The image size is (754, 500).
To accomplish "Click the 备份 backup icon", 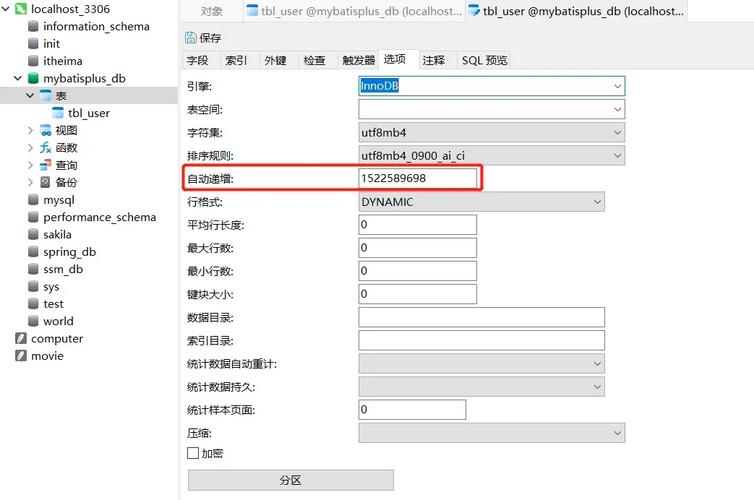I will (x=45, y=182).
